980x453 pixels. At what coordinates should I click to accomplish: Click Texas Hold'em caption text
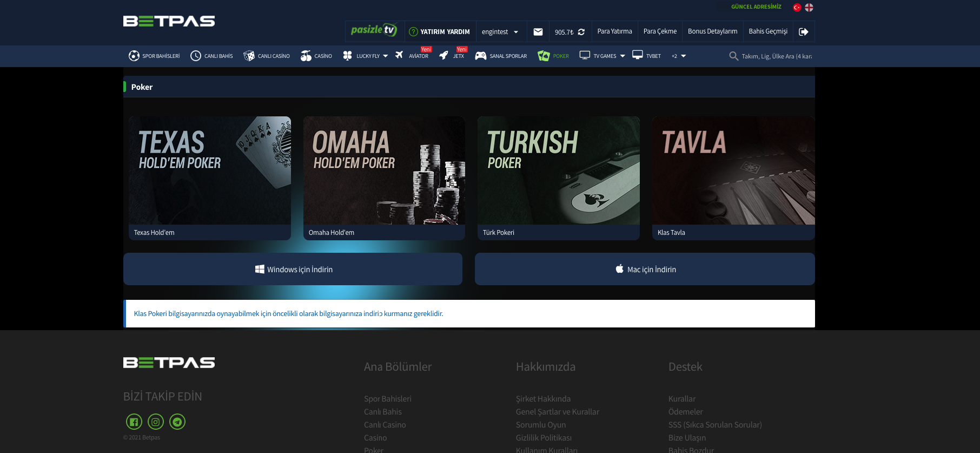(154, 233)
